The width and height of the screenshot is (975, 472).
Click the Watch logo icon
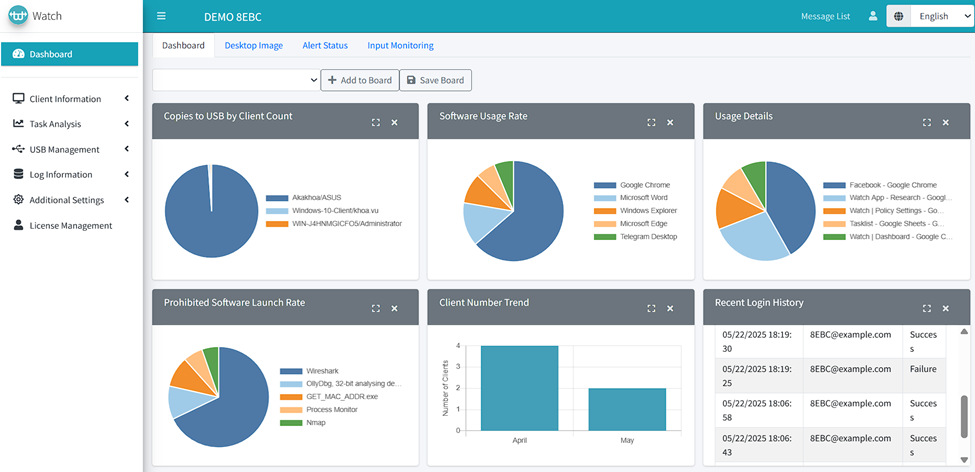coord(16,16)
